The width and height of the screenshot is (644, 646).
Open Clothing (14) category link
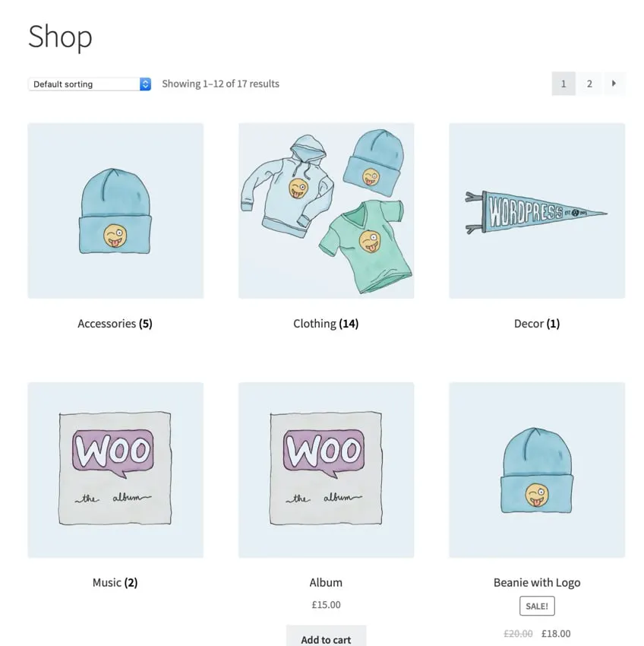(x=326, y=324)
